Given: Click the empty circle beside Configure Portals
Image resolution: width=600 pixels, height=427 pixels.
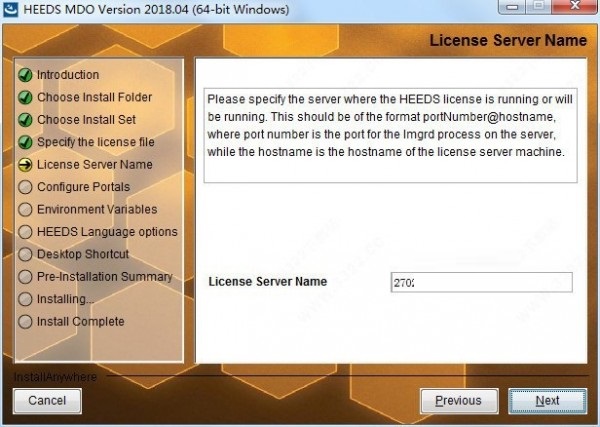Looking at the screenshot, I should (25, 187).
